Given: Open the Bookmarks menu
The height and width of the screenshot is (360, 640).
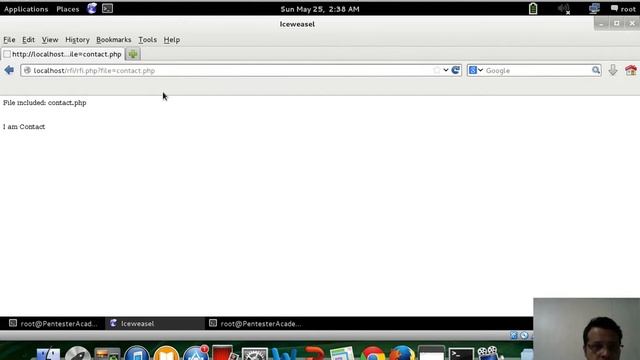Looking at the screenshot, I should pos(113,40).
